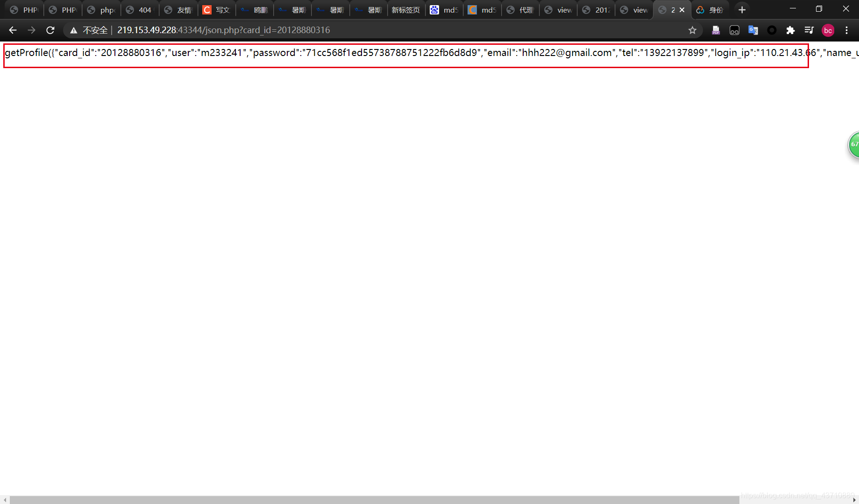Switch to the first PHP tab
This screenshot has width=859, height=504.
coord(25,10)
